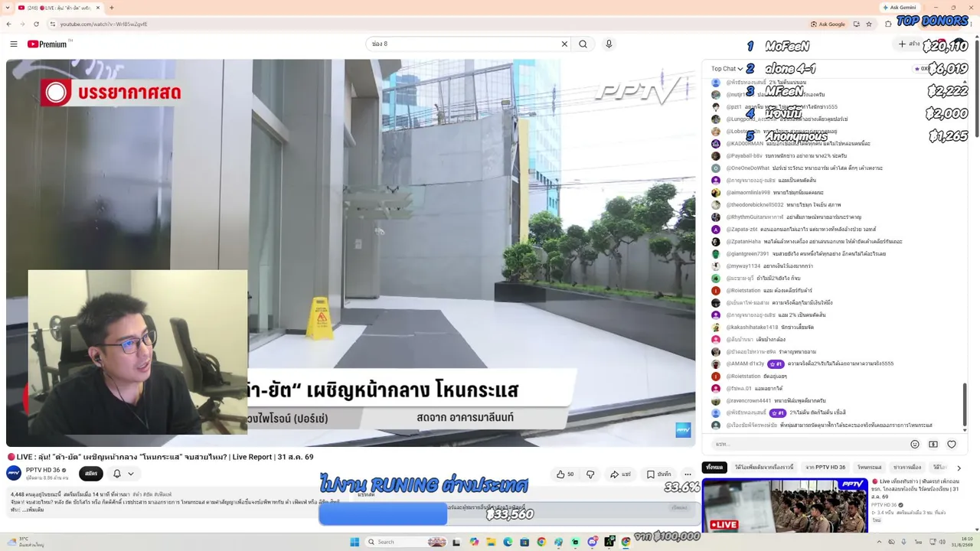Close the LIVE YouTube browser tab
This screenshot has width=980, height=551.
click(97, 8)
